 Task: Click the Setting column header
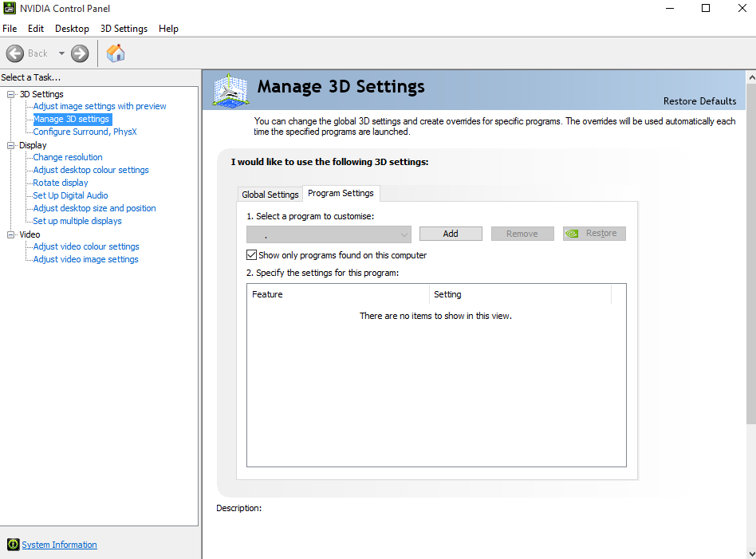click(x=520, y=294)
